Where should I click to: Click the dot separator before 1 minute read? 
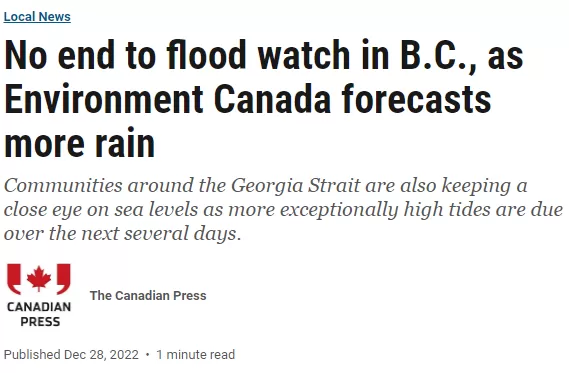147,354
